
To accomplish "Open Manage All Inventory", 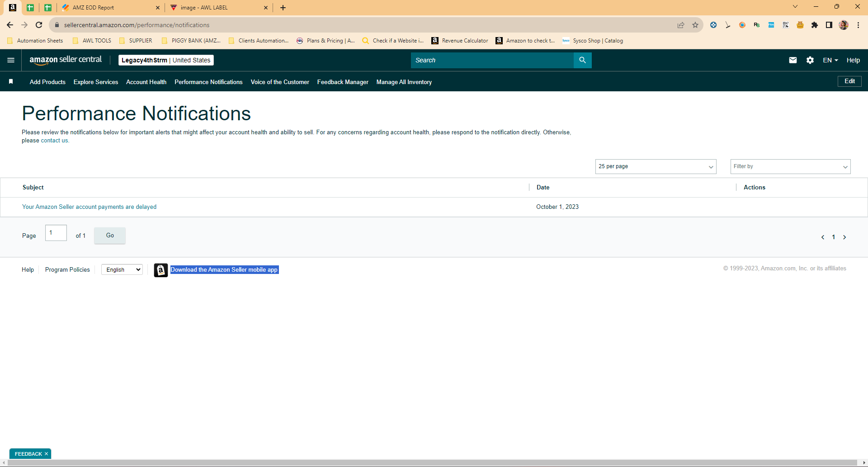I will click(404, 82).
